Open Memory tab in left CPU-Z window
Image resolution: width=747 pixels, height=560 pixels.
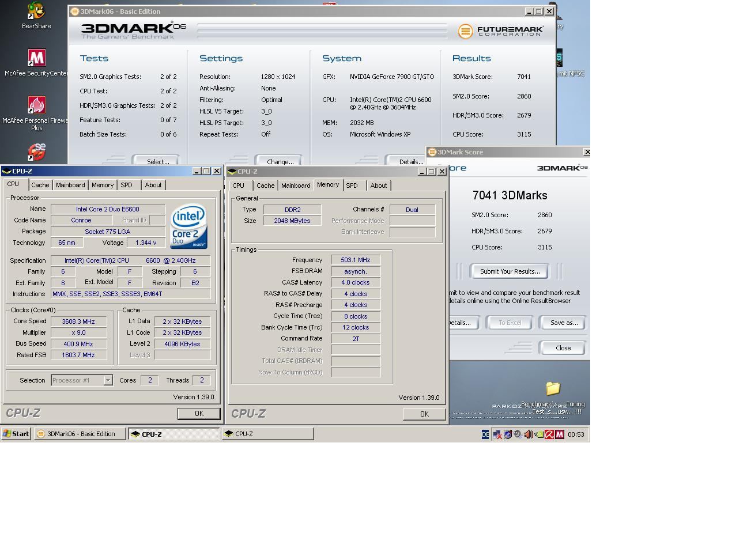[x=103, y=185]
